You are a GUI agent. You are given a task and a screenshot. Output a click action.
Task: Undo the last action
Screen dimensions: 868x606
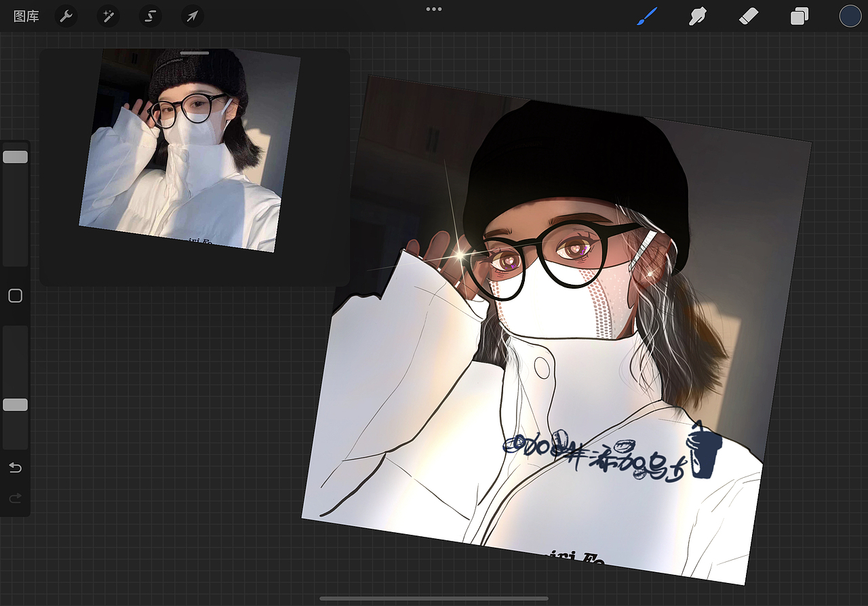tap(15, 468)
